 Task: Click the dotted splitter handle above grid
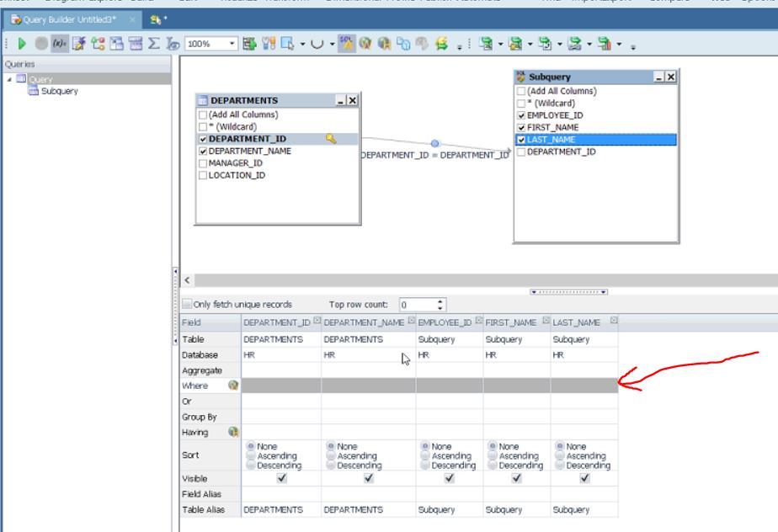tap(568, 292)
